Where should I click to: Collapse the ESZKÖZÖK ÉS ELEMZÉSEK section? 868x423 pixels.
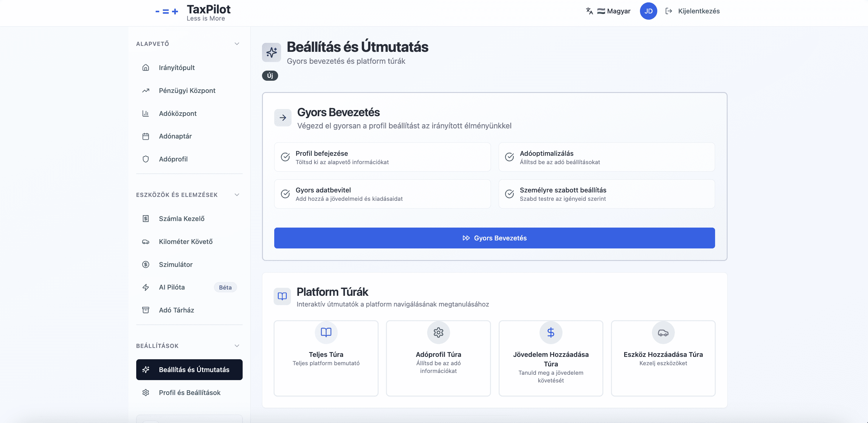pos(237,195)
